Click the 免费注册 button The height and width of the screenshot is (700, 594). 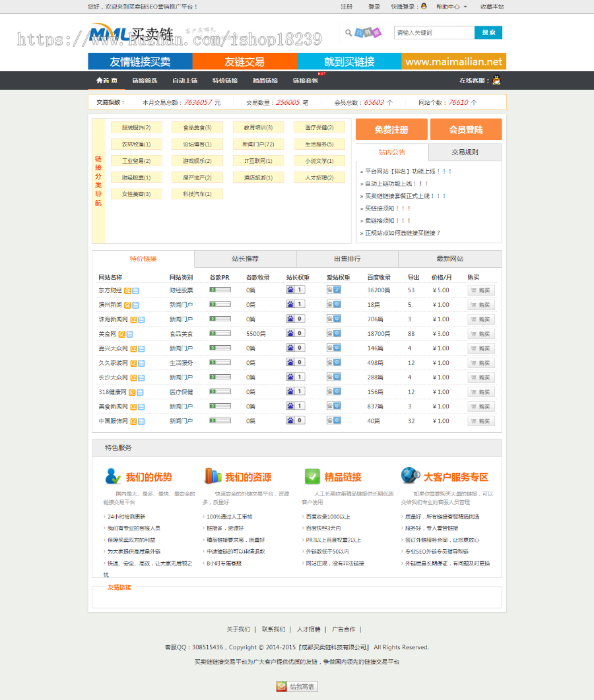(391, 129)
